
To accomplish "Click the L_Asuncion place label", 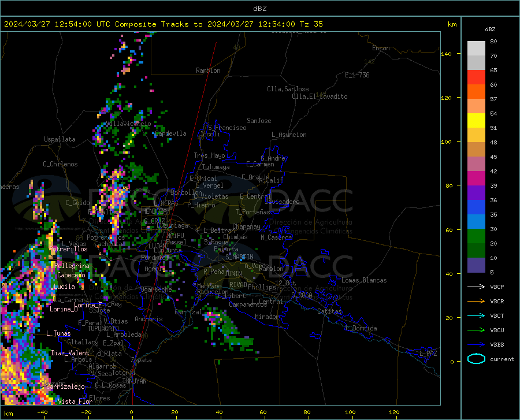I will pyautogui.click(x=289, y=135).
